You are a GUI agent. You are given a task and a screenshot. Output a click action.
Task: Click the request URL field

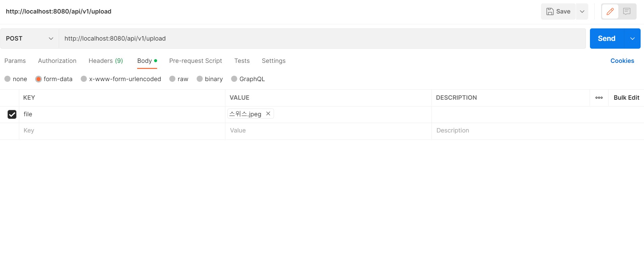point(322,39)
